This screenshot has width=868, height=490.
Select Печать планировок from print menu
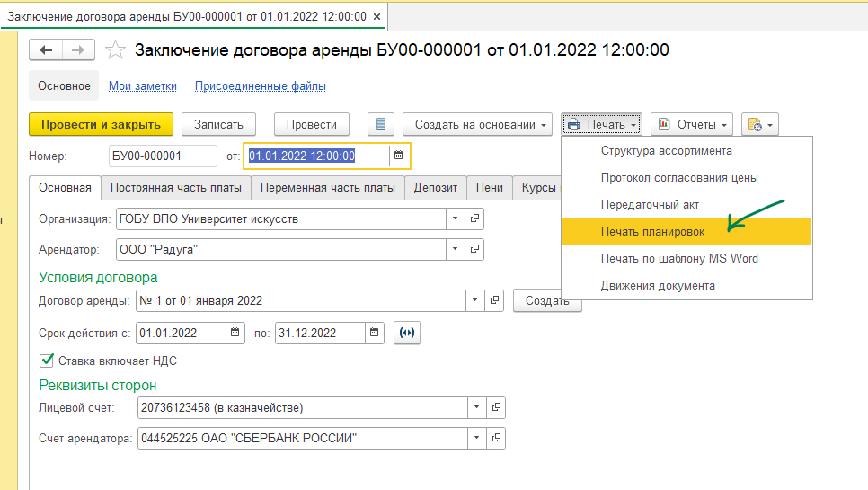(x=652, y=231)
